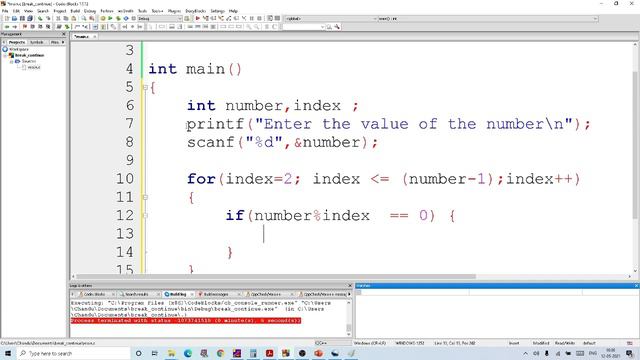Image resolution: width=640 pixels, height=360 pixels.
Task: Open Microsoft Edge from the taskbar
Action: (188, 353)
